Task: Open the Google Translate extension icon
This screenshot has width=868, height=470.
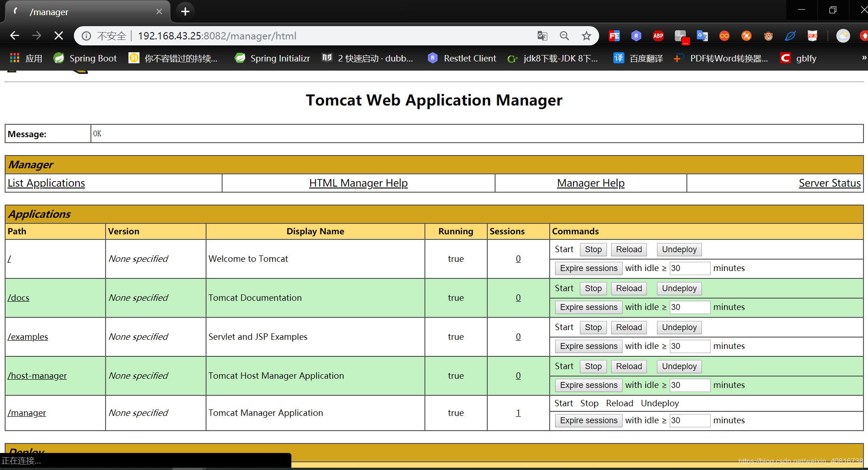Action: [x=702, y=36]
